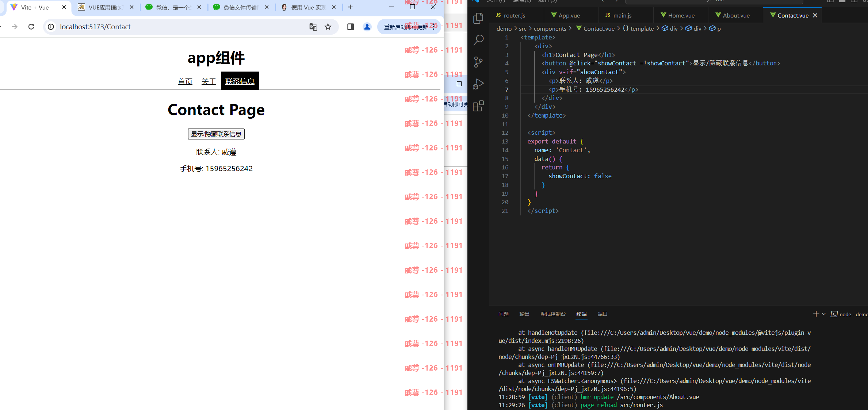The image size is (868, 410).
Task: Click the hmr update About.vue terminal line
Action: (x=599, y=397)
